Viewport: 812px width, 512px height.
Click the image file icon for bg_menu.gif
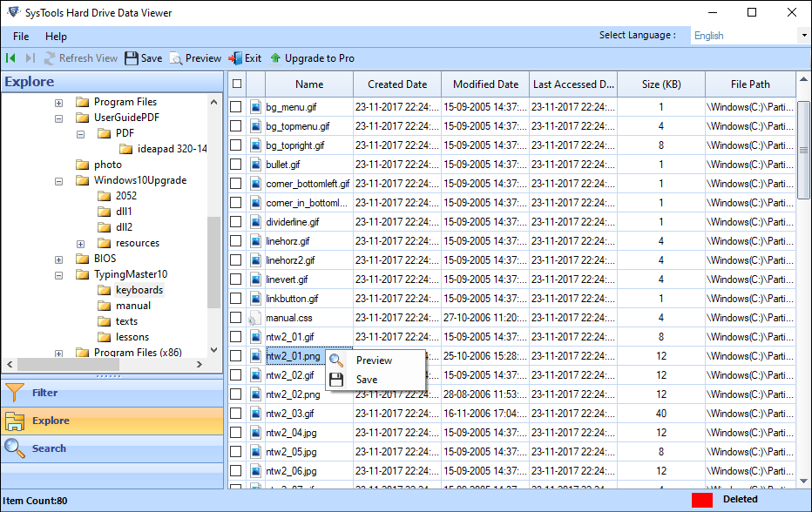[x=255, y=107]
